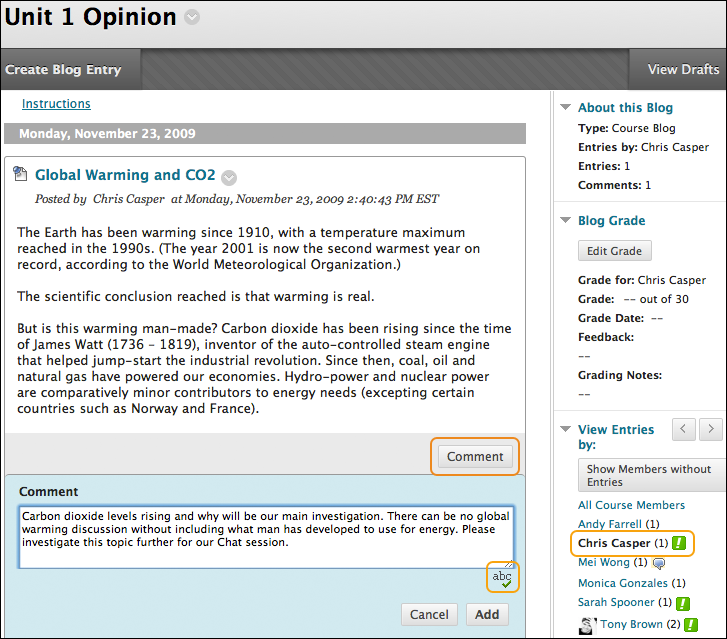This screenshot has width=727, height=639.
Task: Click Add to submit the comment
Action: point(487,614)
